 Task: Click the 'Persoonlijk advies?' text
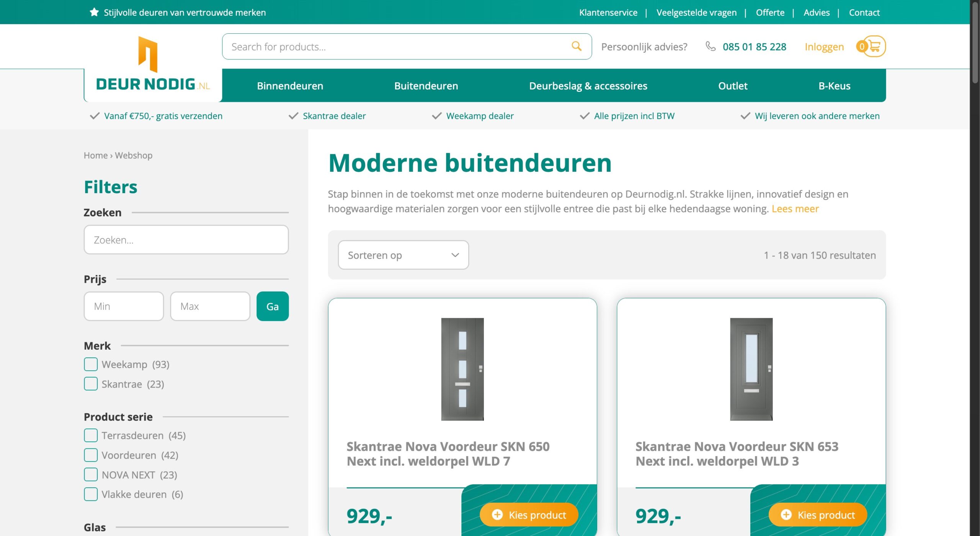(x=644, y=47)
